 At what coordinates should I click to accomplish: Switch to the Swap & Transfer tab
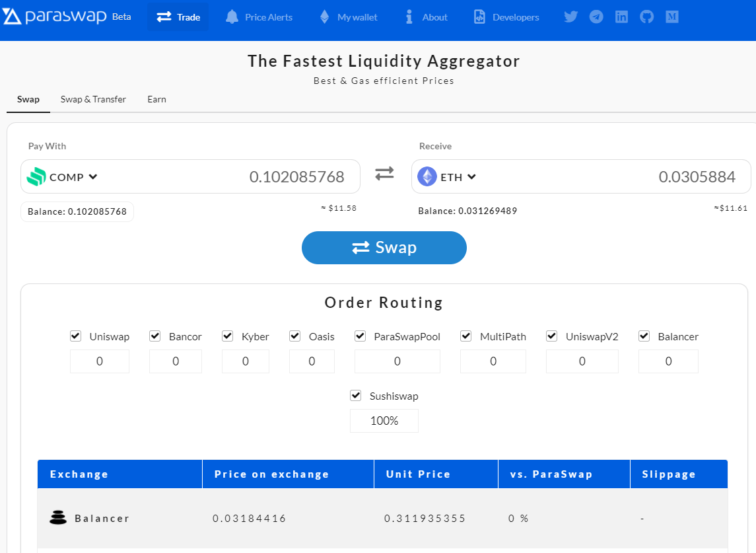pyautogui.click(x=93, y=99)
